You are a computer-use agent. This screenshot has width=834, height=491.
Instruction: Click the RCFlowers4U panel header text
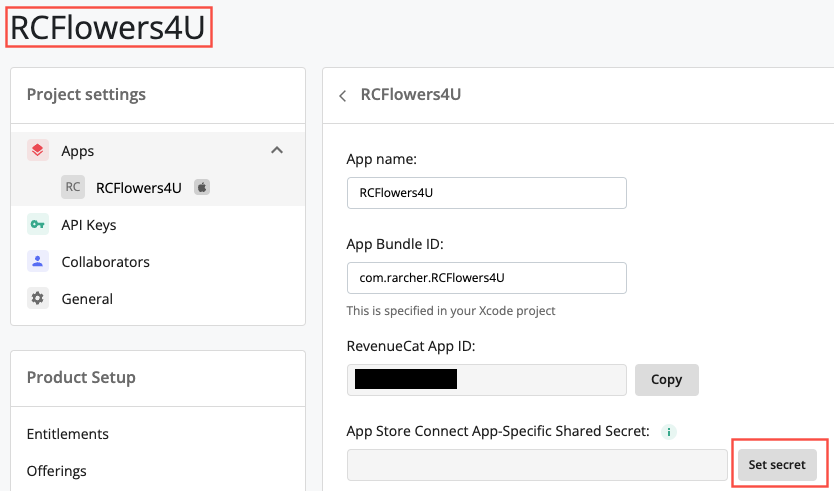click(x=411, y=94)
